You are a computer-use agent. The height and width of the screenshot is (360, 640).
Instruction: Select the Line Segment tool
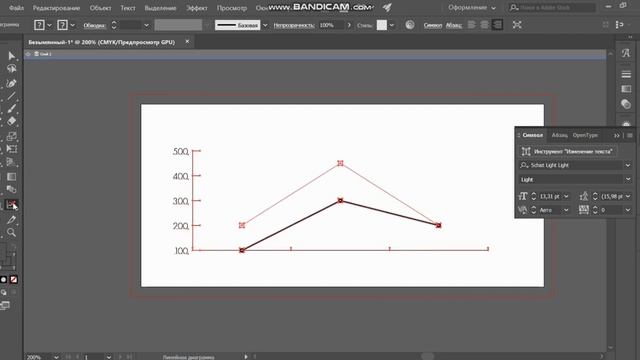11,96
